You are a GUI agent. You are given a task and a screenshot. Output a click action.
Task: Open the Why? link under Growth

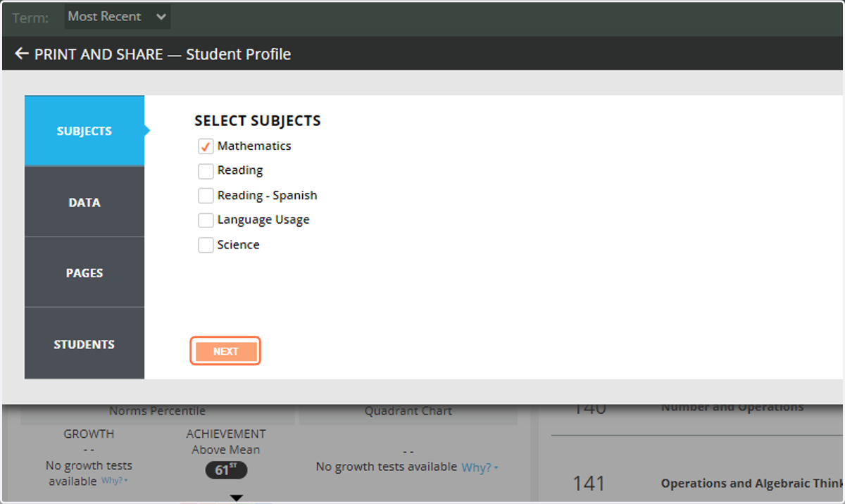pyautogui.click(x=115, y=481)
